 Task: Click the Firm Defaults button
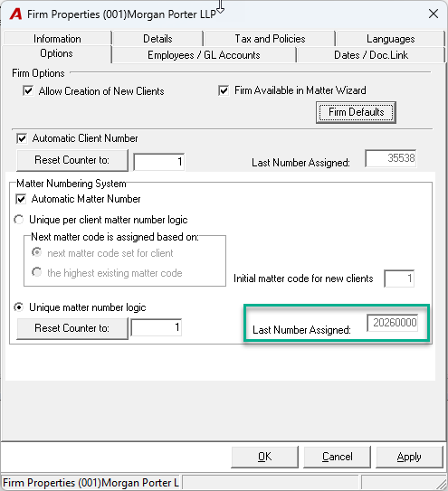tap(356, 112)
